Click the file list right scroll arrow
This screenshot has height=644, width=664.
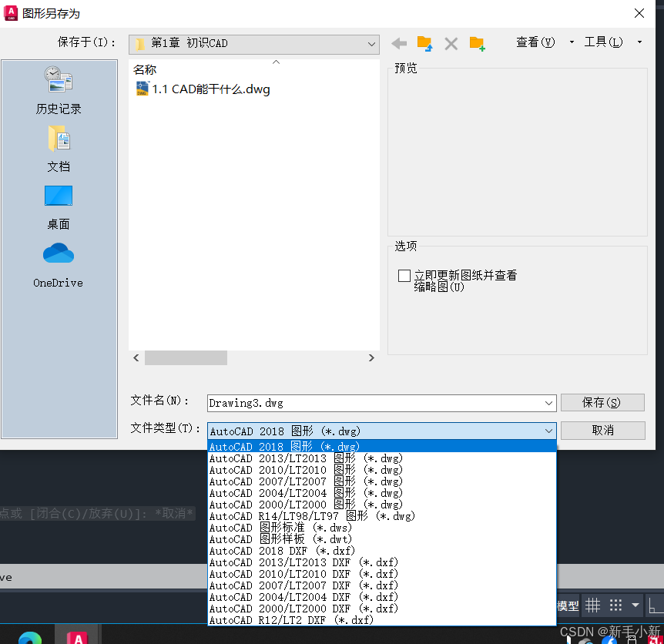371,357
